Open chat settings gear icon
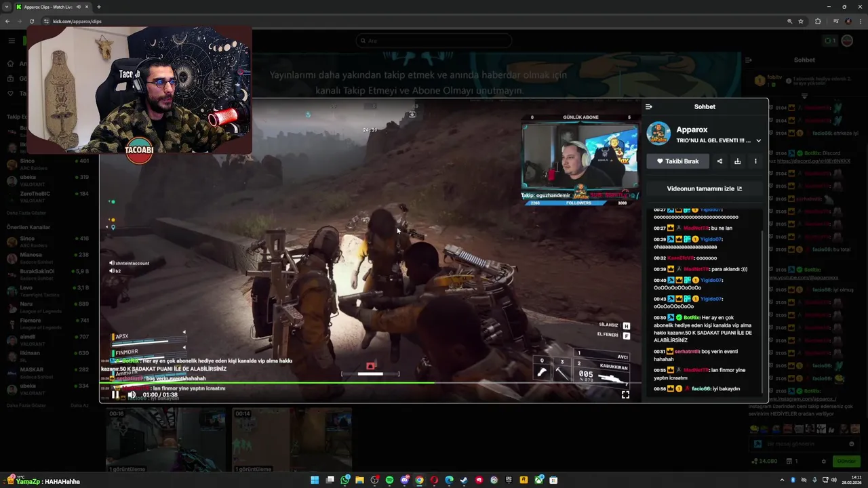Image resolution: width=868 pixels, height=488 pixels. tap(824, 462)
